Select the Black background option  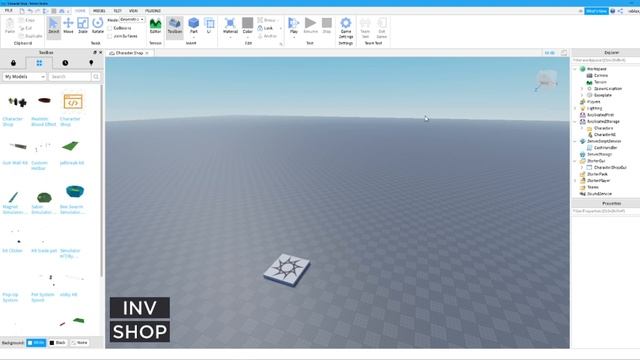click(58, 343)
